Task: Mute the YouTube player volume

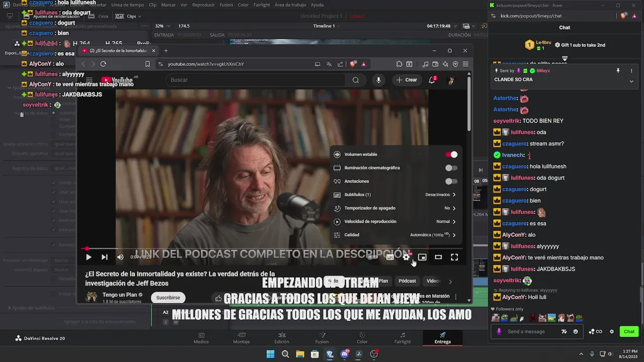Action: tap(120, 257)
